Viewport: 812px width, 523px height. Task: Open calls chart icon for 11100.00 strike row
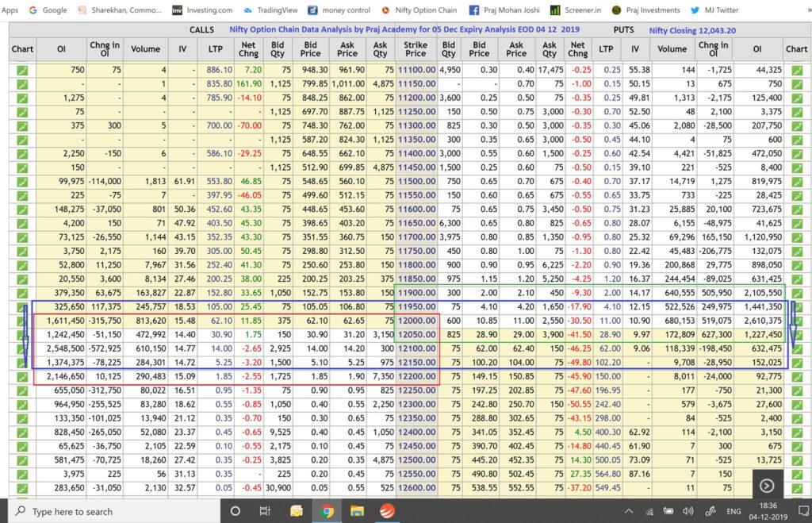tap(22, 70)
